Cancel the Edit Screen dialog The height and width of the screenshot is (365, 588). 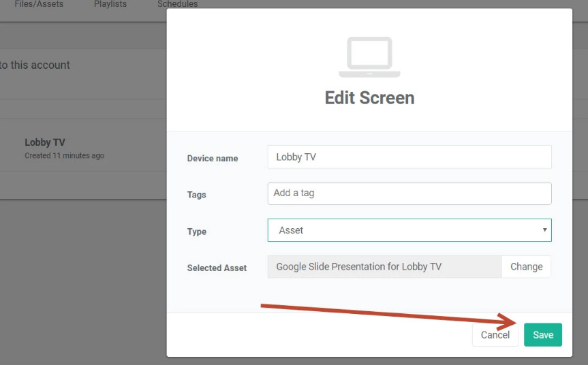pos(495,334)
